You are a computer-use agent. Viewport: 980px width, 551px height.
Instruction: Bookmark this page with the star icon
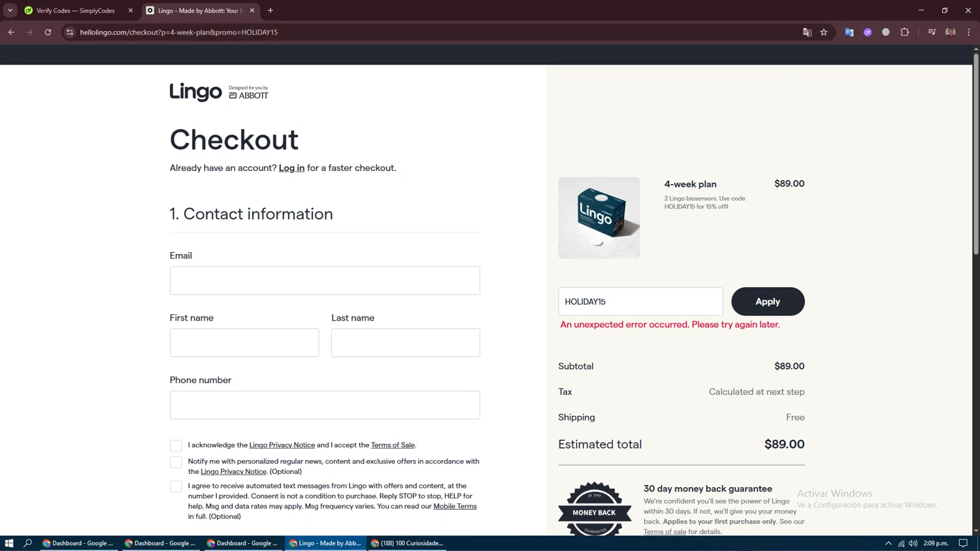[824, 32]
